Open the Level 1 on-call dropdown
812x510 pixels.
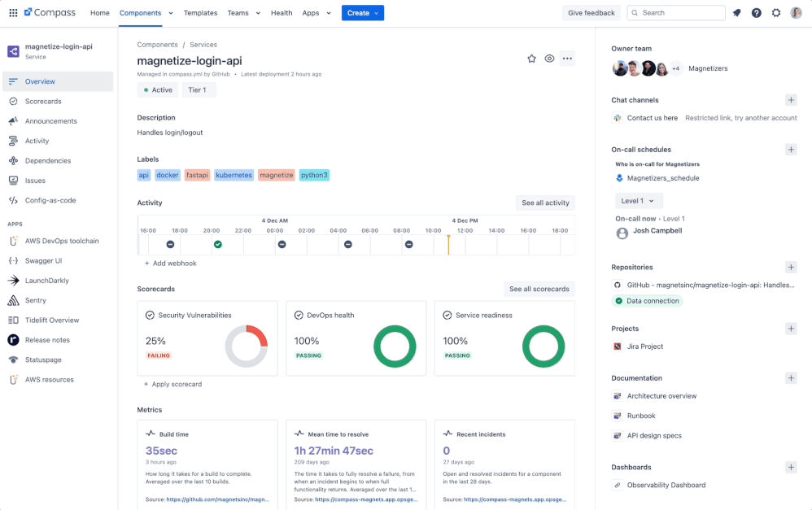pyautogui.click(x=639, y=200)
